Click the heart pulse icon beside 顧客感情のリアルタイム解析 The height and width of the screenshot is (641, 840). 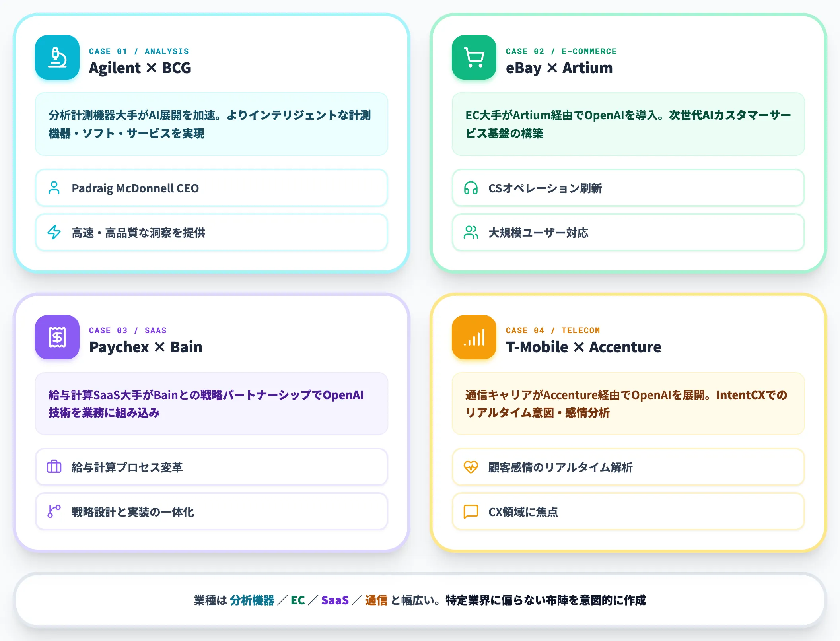pyautogui.click(x=471, y=467)
